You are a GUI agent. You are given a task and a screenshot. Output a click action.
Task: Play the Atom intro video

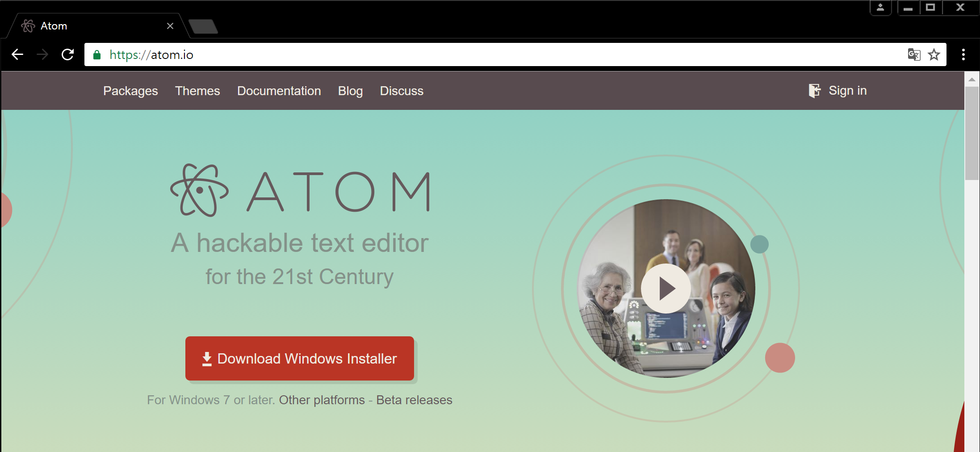tap(666, 289)
